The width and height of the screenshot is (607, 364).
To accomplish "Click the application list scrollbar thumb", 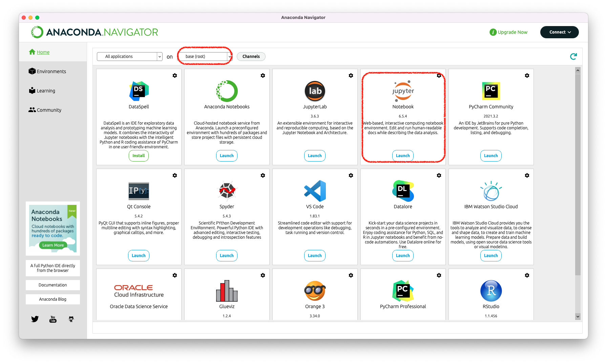I will [x=578, y=174].
